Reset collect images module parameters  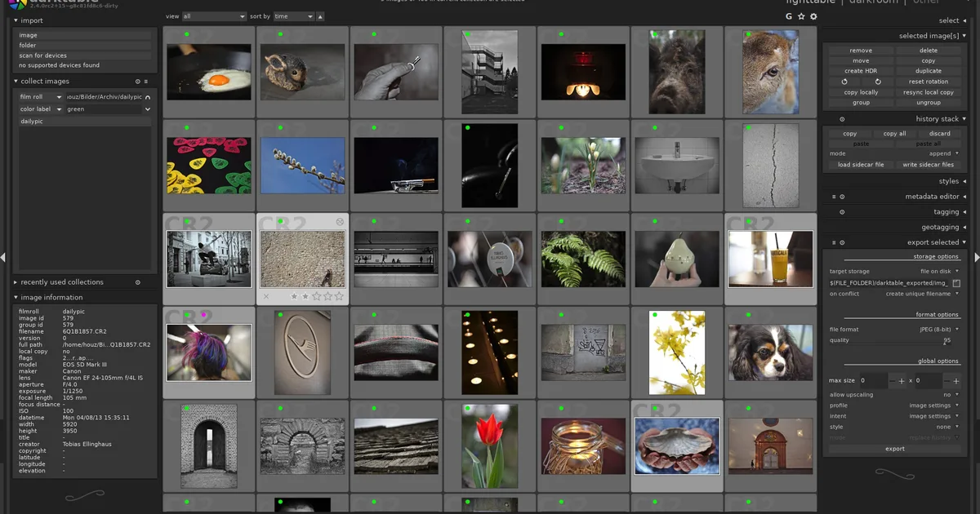coord(137,82)
